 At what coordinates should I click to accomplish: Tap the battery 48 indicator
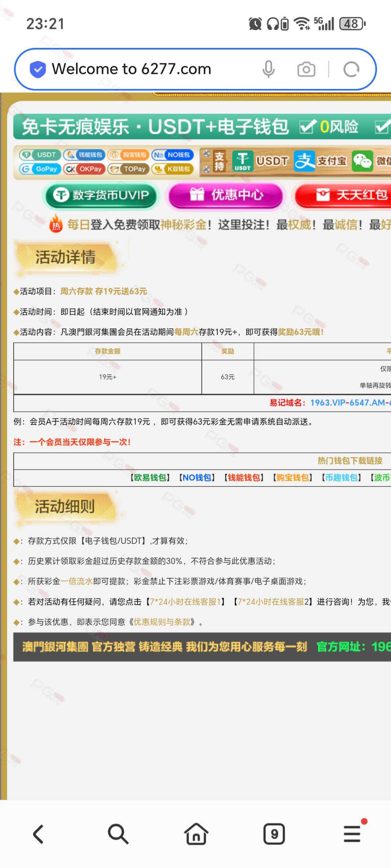[x=353, y=24]
